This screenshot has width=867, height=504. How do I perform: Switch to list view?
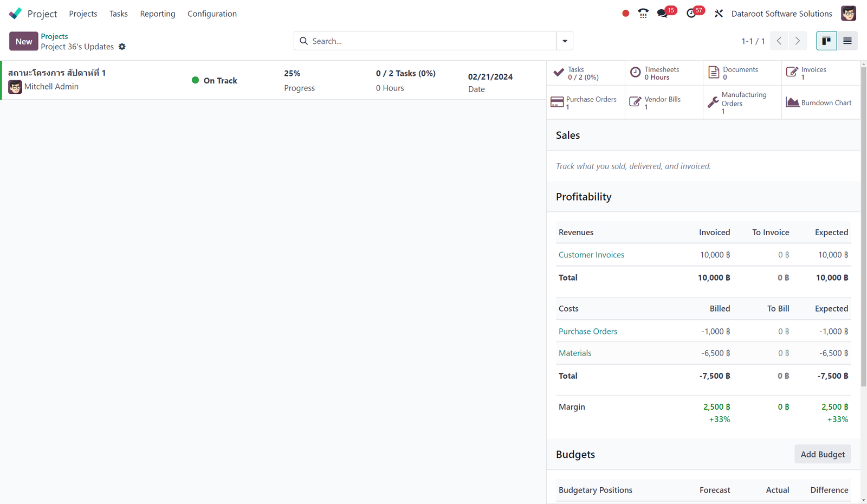[847, 41]
